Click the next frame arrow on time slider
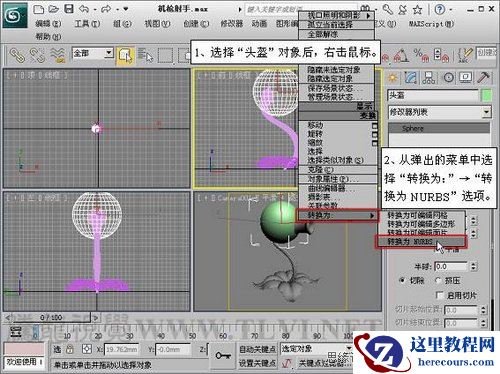This screenshot has height=374, width=500. (x=95, y=317)
